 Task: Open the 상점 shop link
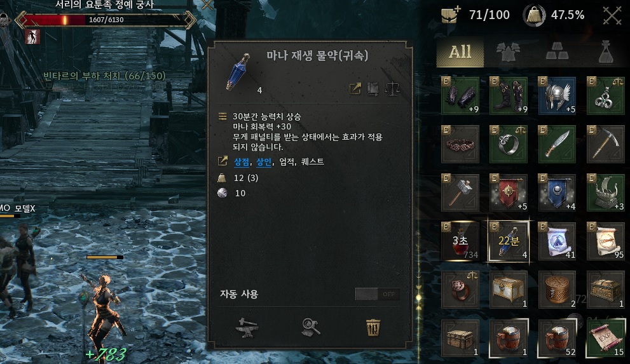pyautogui.click(x=242, y=162)
